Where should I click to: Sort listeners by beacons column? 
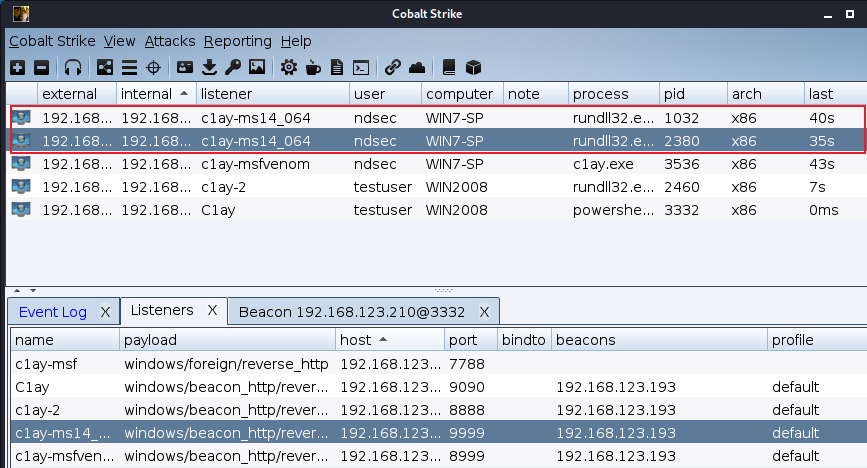click(x=659, y=340)
